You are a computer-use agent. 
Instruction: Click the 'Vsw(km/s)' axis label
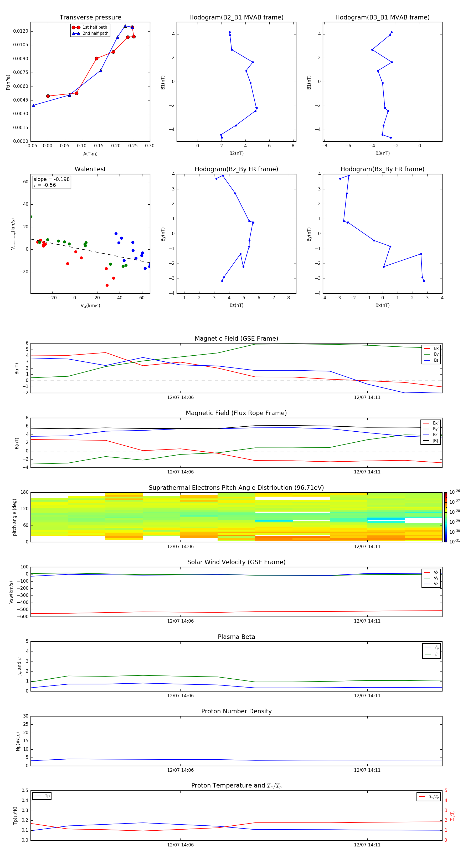tap(11, 592)
